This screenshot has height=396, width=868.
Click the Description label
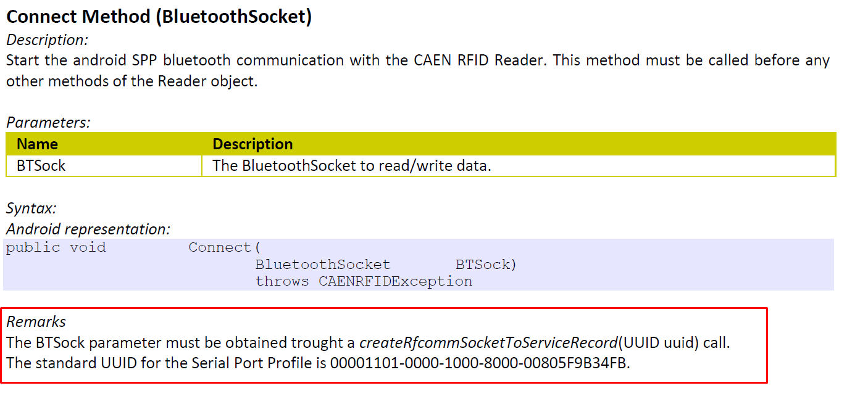point(48,40)
